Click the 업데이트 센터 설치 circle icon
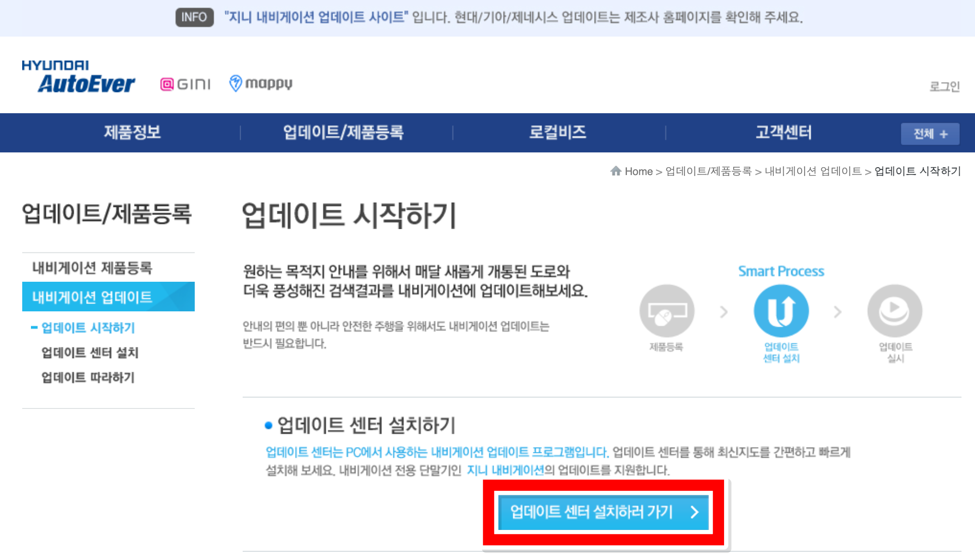 click(x=781, y=311)
